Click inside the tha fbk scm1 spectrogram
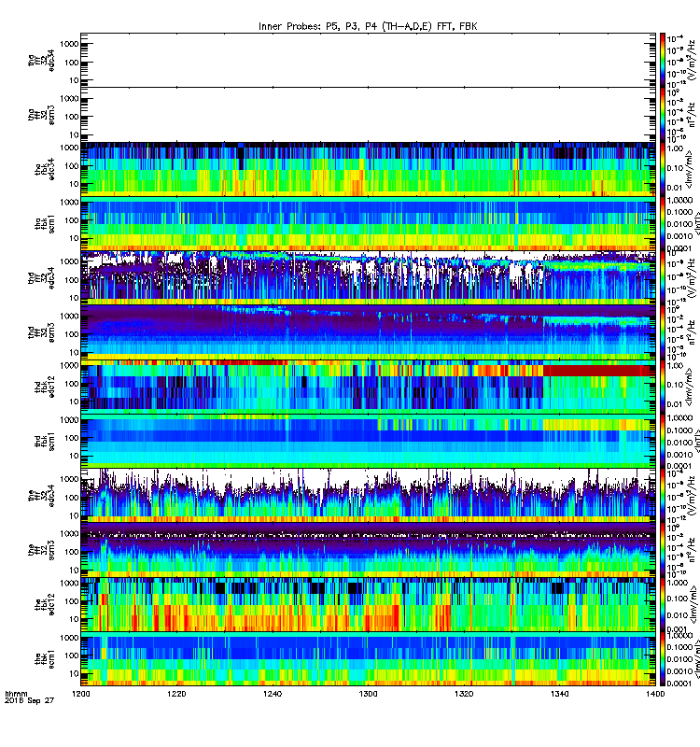Viewport: 700px width, 747px height. click(368, 223)
